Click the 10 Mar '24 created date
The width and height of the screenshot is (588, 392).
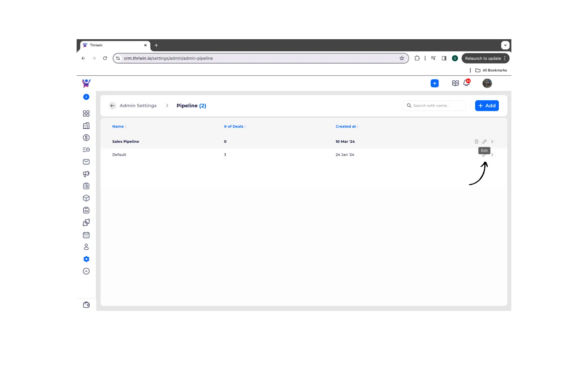pyautogui.click(x=345, y=142)
